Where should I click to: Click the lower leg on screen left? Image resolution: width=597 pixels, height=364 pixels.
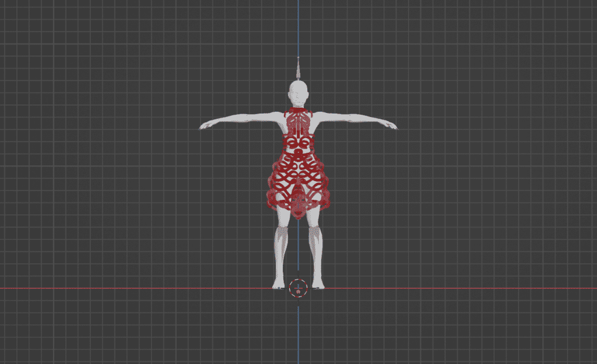click(282, 250)
